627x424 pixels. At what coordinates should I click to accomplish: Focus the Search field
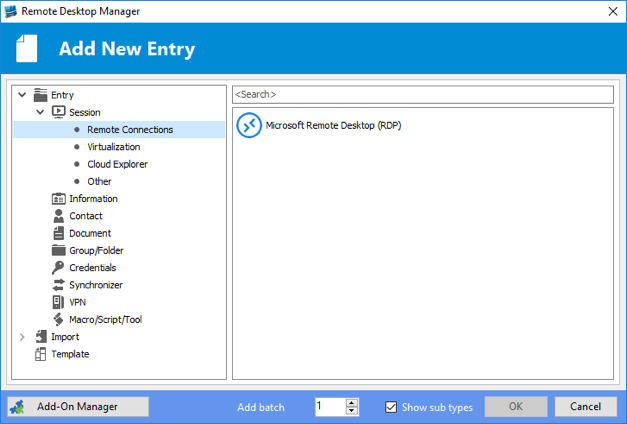pos(423,94)
